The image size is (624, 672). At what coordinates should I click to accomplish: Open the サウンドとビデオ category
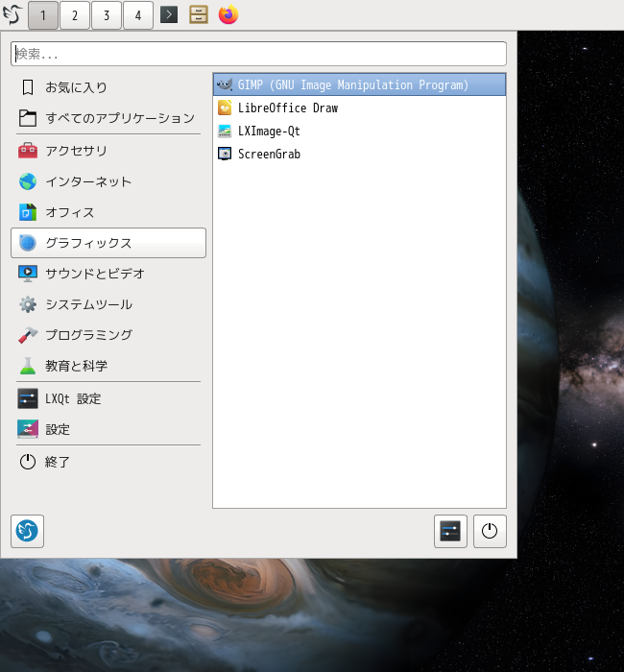(x=95, y=274)
